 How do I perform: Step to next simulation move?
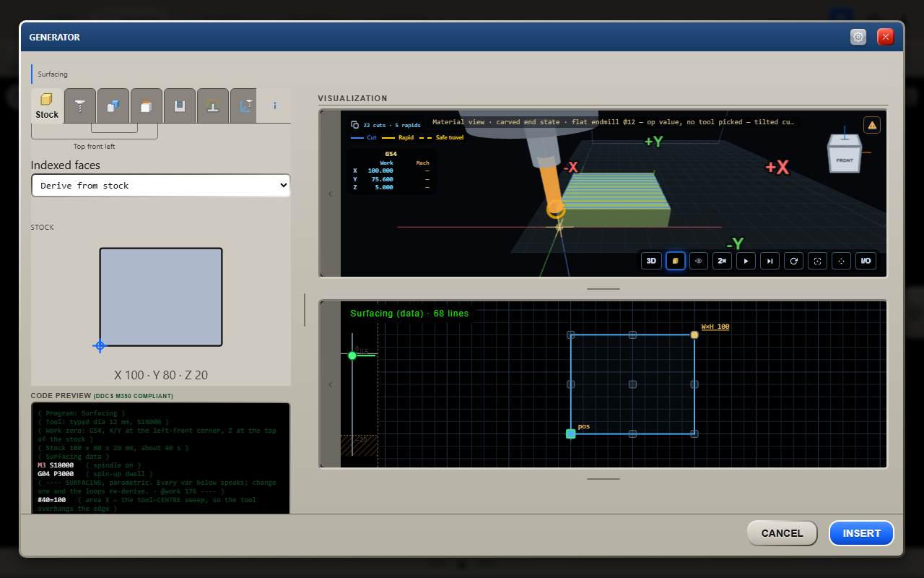coord(770,261)
